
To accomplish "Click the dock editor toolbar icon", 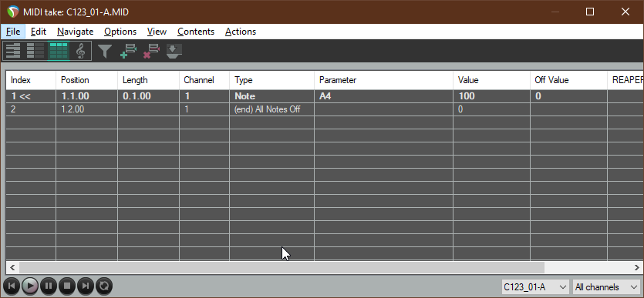I will pyautogui.click(x=174, y=52).
